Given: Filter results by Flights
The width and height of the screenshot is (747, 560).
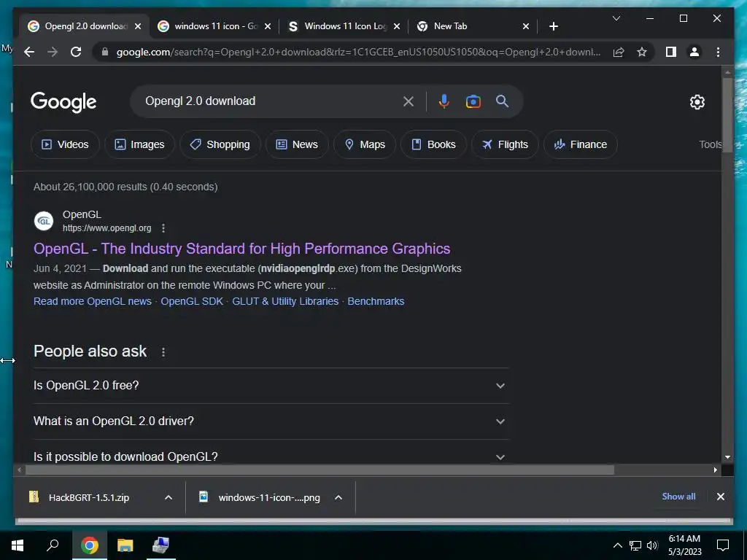Looking at the screenshot, I should pyautogui.click(x=505, y=144).
